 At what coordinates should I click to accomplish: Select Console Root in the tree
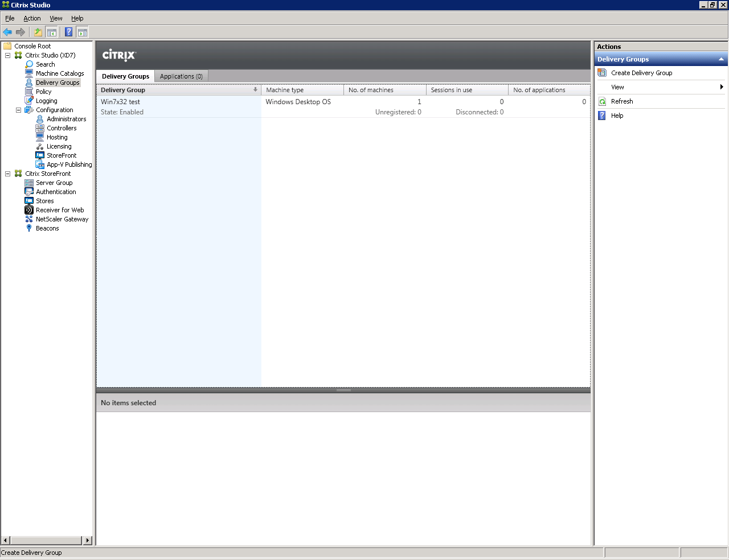coord(32,46)
